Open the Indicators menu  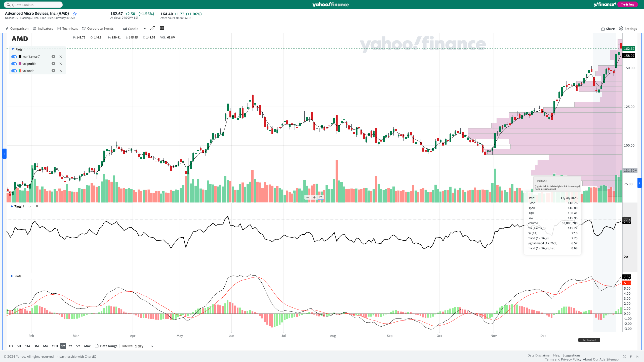(x=43, y=28)
